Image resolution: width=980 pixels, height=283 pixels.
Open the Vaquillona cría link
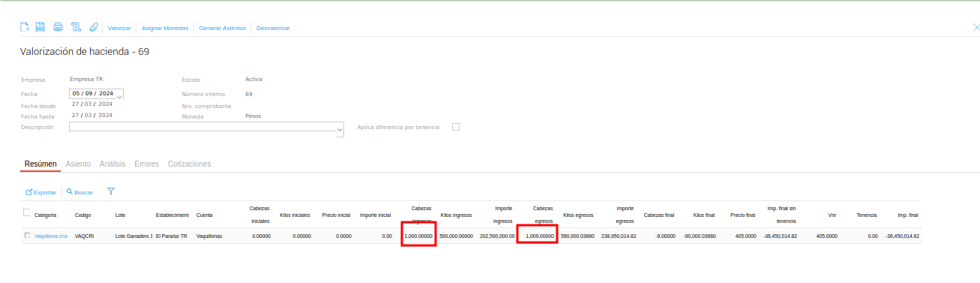point(51,236)
